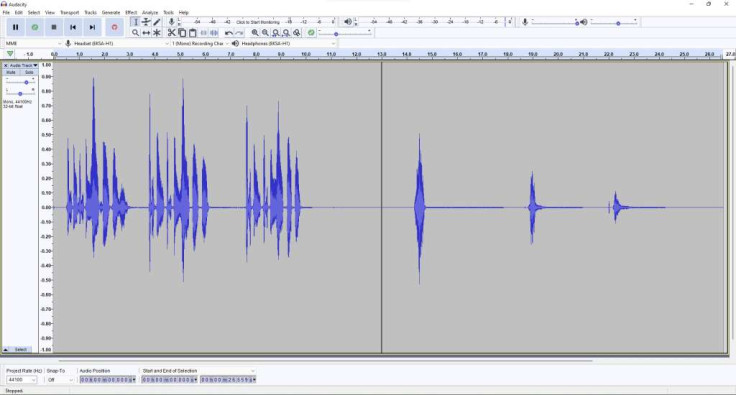Viewport: 736px width, 395px height.
Task: Open the Tracks menu
Action: coord(91,13)
